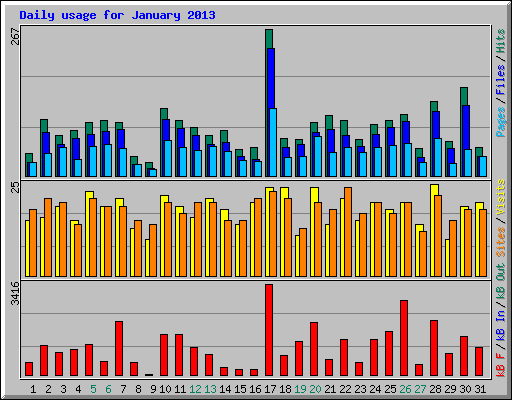Click the orange sites bar for day 22

(x=348, y=232)
